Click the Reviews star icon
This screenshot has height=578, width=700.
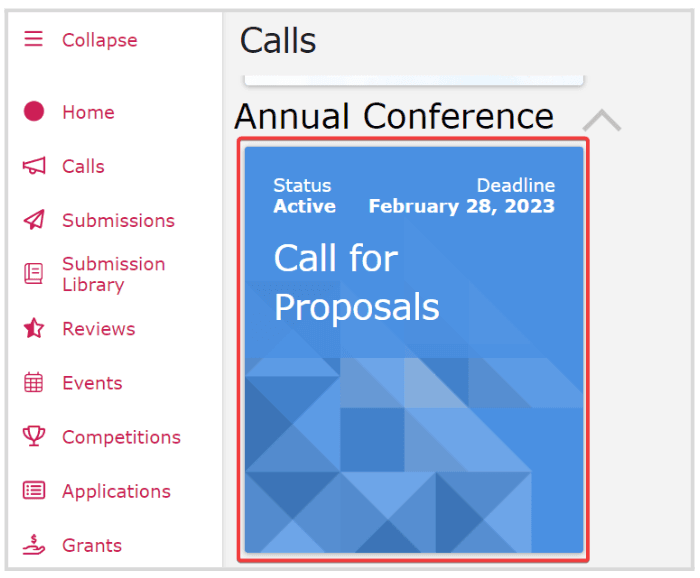coord(34,328)
